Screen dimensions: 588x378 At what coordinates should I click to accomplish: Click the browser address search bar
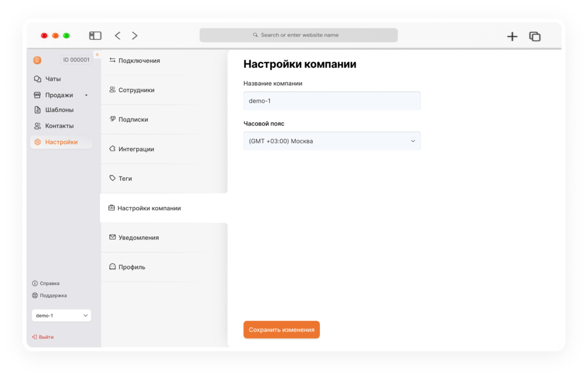pyautogui.click(x=298, y=35)
